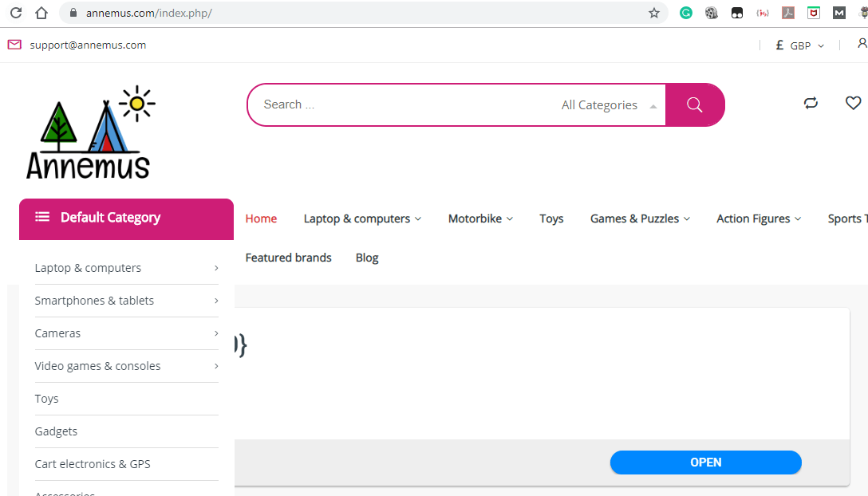Open the user account icon
The height and width of the screenshot is (496, 868).
pyautogui.click(x=862, y=43)
